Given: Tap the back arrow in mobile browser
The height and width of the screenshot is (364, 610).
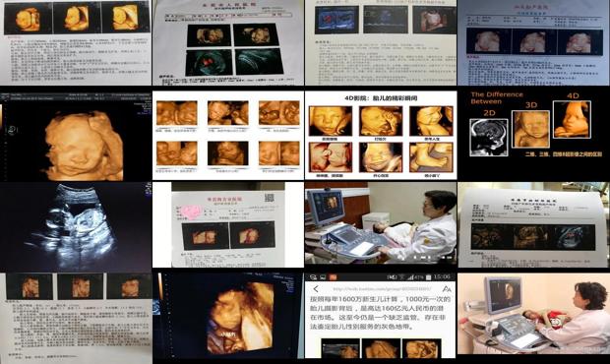Looking at the screenshot, I should 316,289.
